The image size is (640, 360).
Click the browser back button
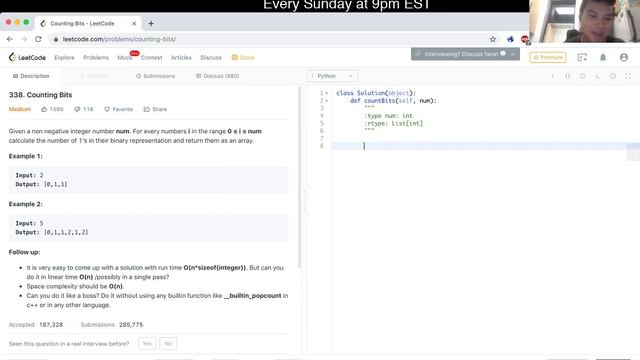(10, 39)
